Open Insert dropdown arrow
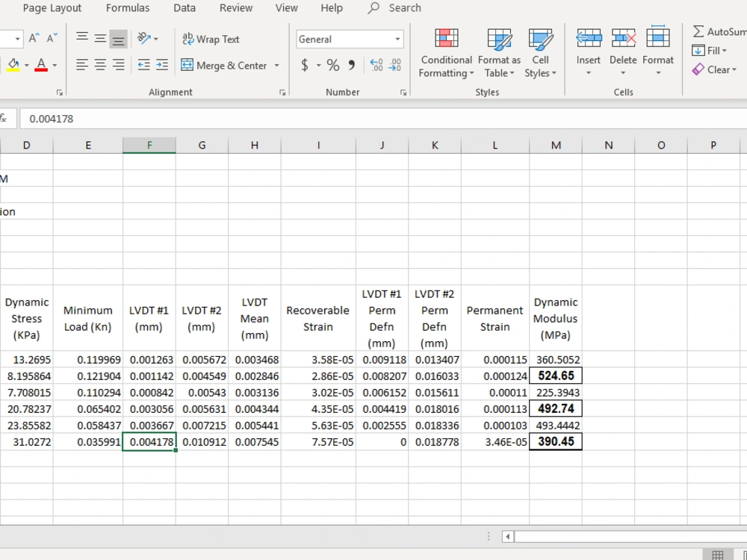This screenshot has width=747, height=560. [589, 73]
